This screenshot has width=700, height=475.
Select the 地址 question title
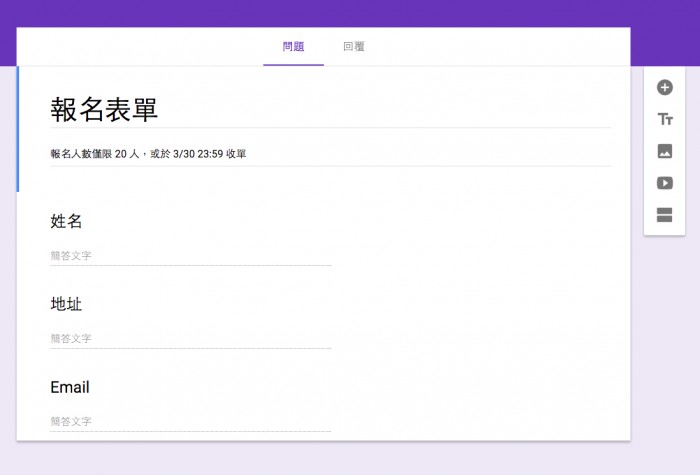[66, 304]
